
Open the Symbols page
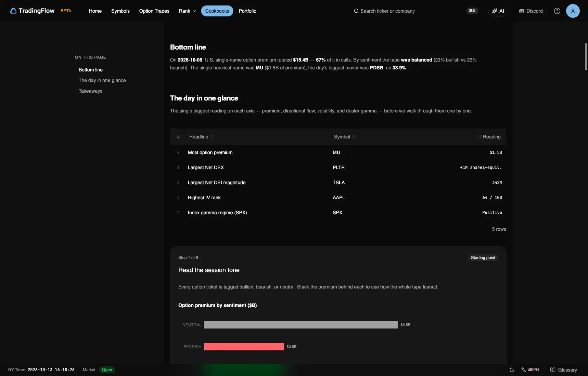click(x=120, y=11)
